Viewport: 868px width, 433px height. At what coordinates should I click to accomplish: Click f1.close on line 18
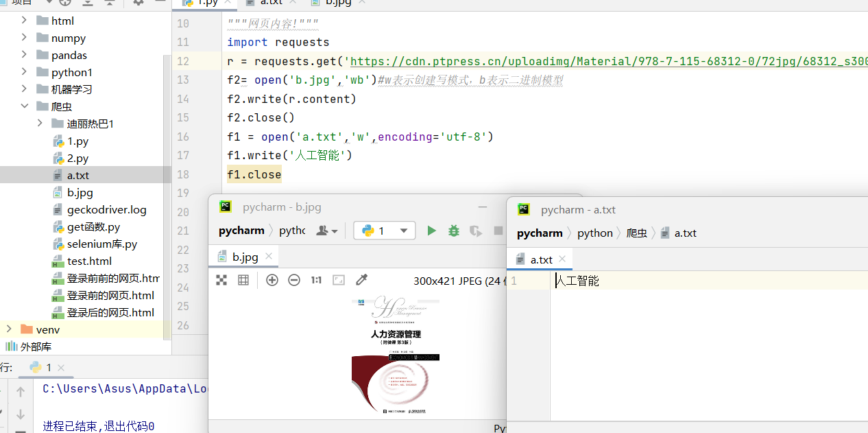[254, 174]
